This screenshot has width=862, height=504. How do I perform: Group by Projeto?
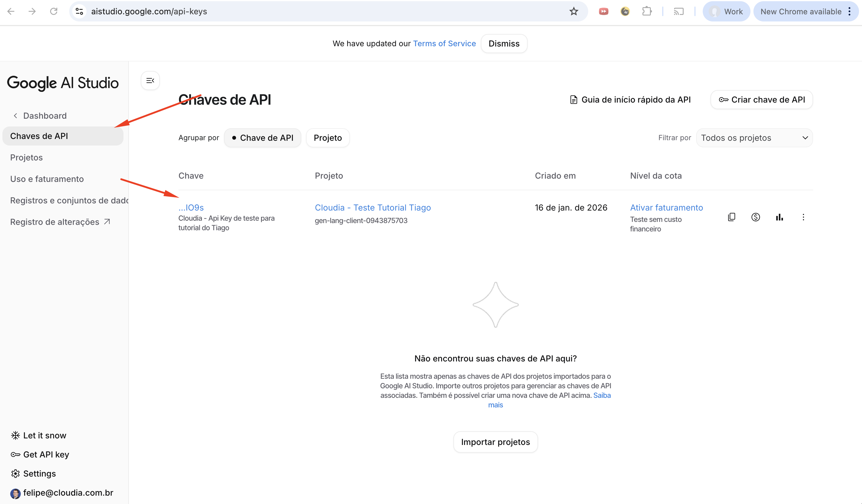click(x=328, y=138)
